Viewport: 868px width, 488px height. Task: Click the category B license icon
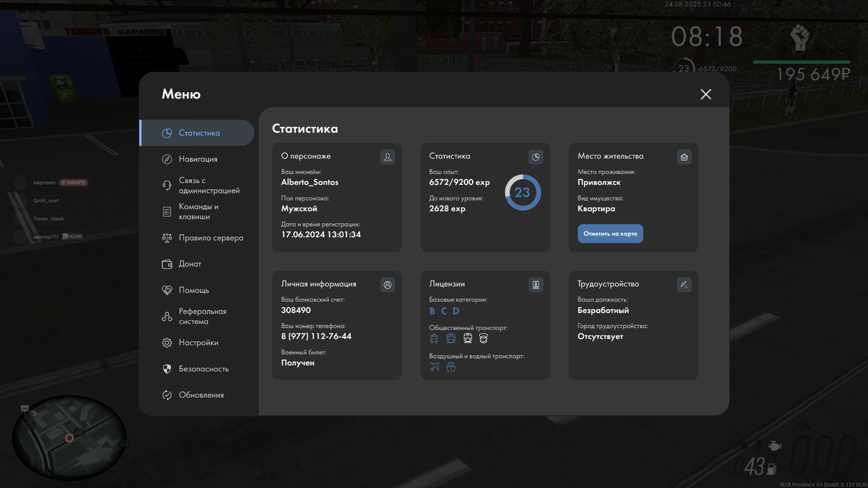(432, 311)
